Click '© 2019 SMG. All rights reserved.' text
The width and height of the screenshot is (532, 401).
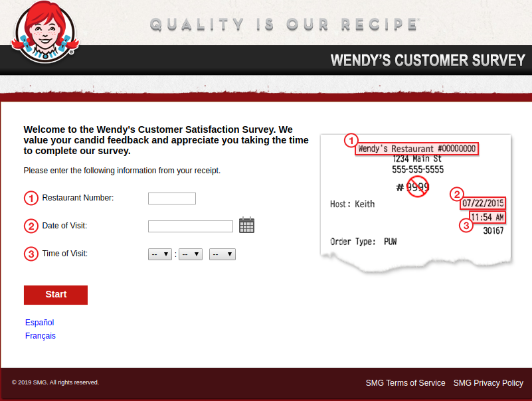[55, 382]
